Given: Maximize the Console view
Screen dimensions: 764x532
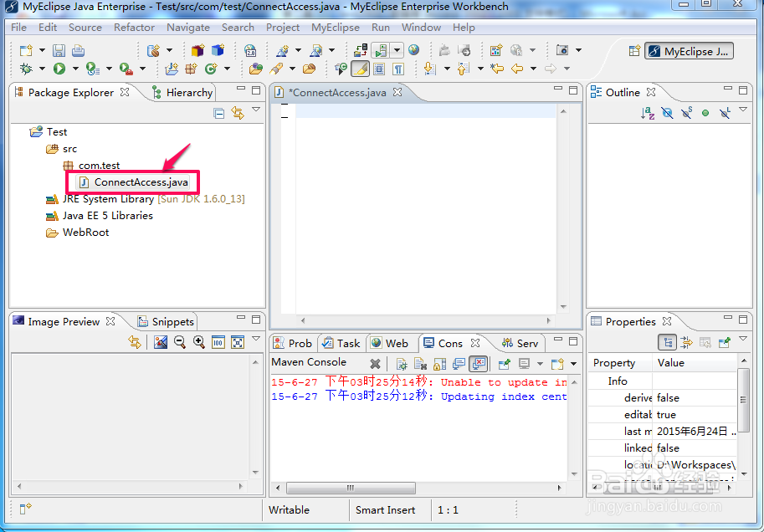Looking at the screenshot, I should click(x=572, y=340).
